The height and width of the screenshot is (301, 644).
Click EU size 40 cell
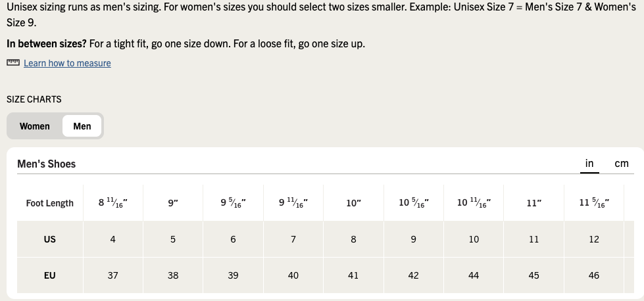pyautogui.click(x=293, y=275)
